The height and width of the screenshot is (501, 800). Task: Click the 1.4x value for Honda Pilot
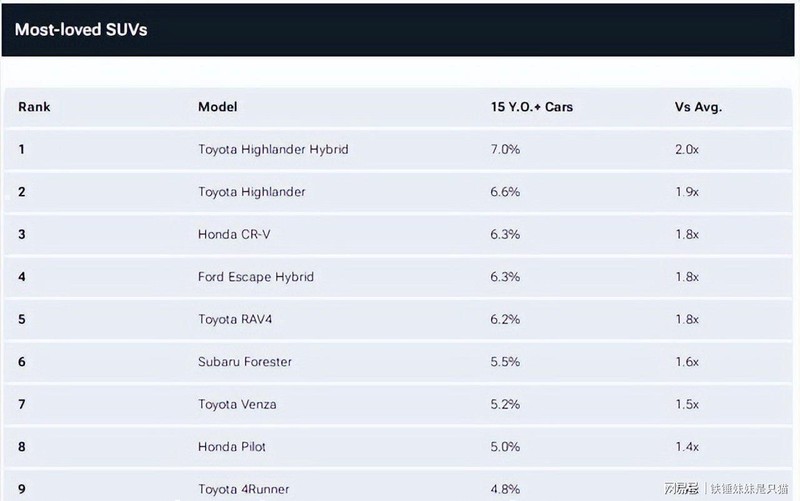pos(687,446)
